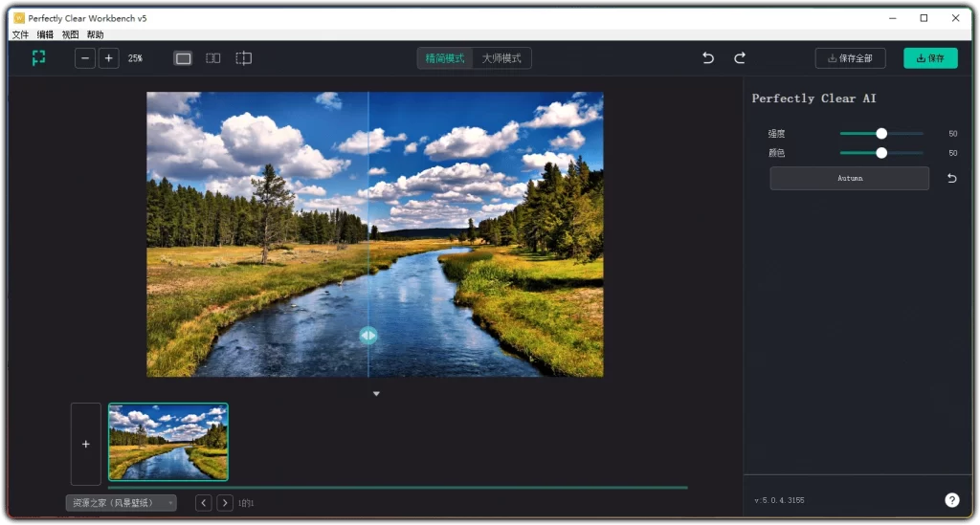Open the 文件 menu
This screenshot has height=525, width=980.
click(20, 34)
